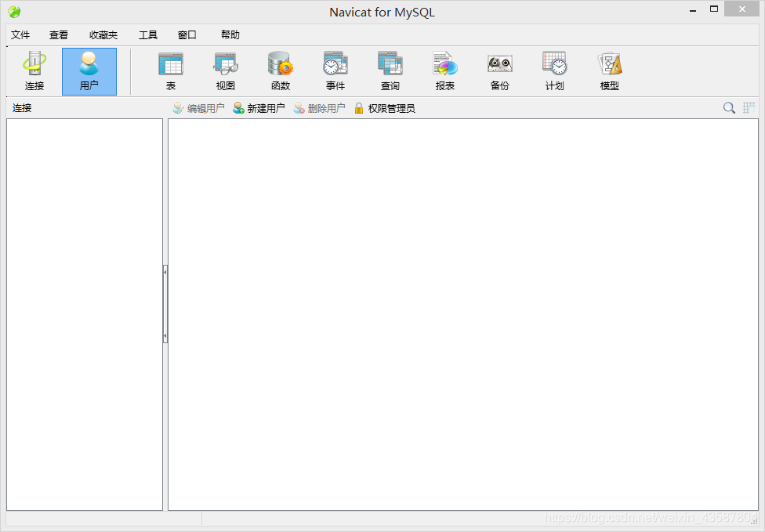Screen dimensions: 765x532
Task: Click the 连接 pane header label
Action: [22, 108]
